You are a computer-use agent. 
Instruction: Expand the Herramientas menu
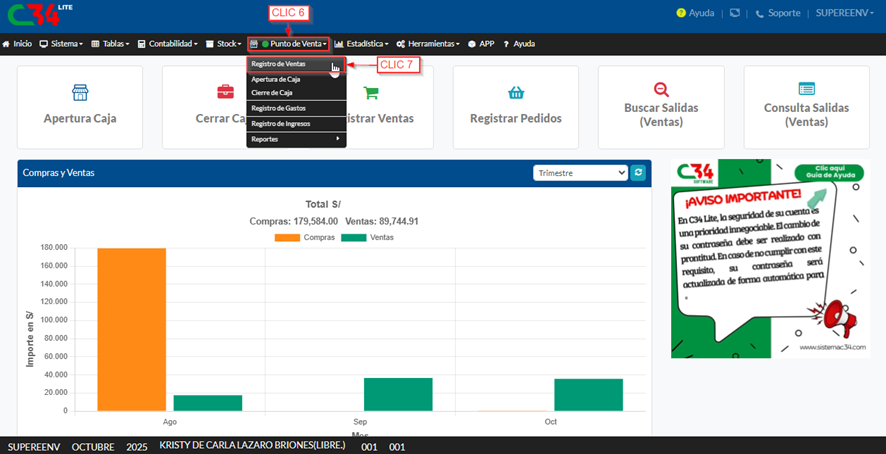[x=428, y=44]
